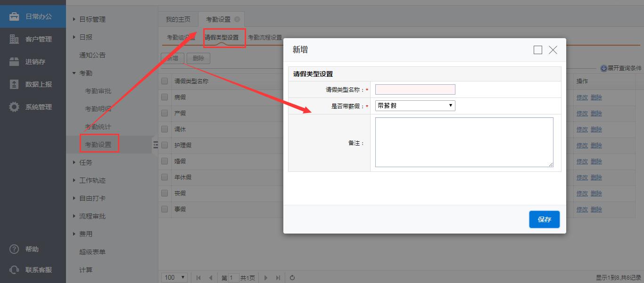The image size is (644, 283).
Task: Open 客户管理 building icon in sidebar
Action: 14,39
